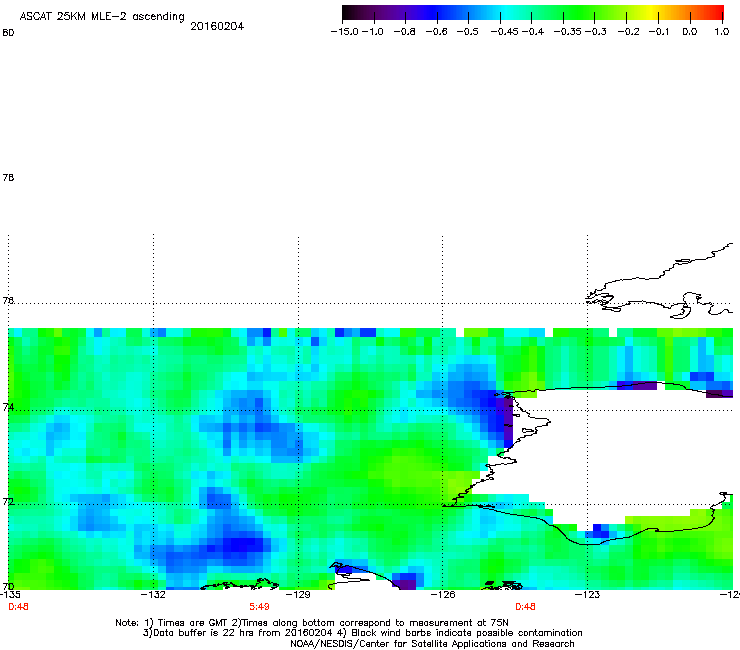Click the -132 longitude axis label
Viewport: 740px width, 650px height.
tap(153, 595)
